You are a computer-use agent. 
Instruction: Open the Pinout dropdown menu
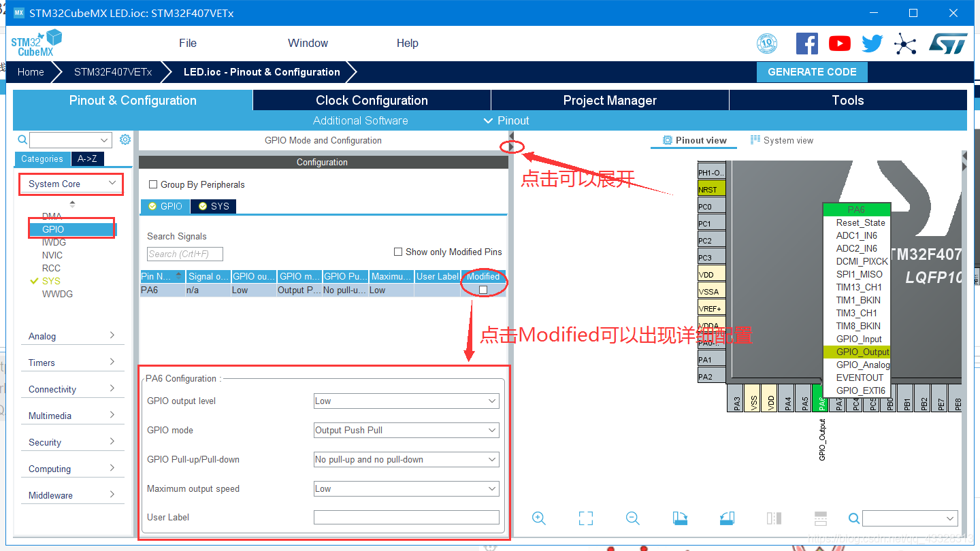[506, 120]
